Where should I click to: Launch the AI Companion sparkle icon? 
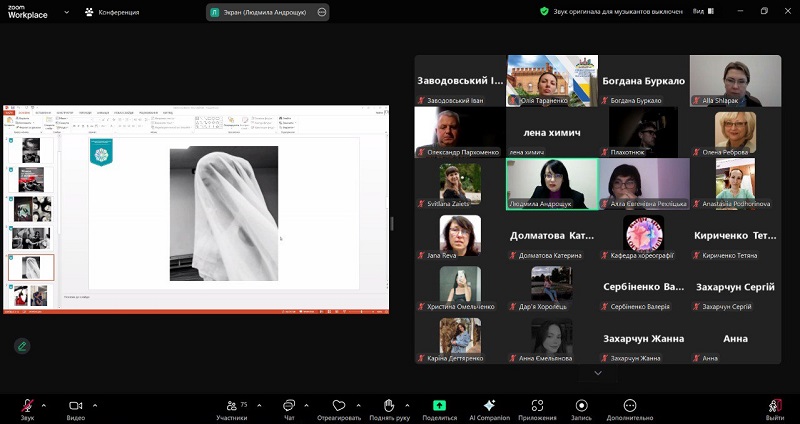pos(489,406)
